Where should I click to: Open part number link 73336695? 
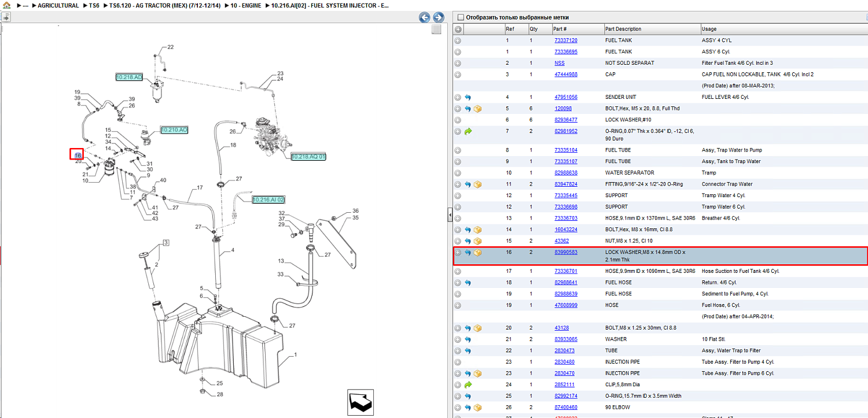pos(566,52)
